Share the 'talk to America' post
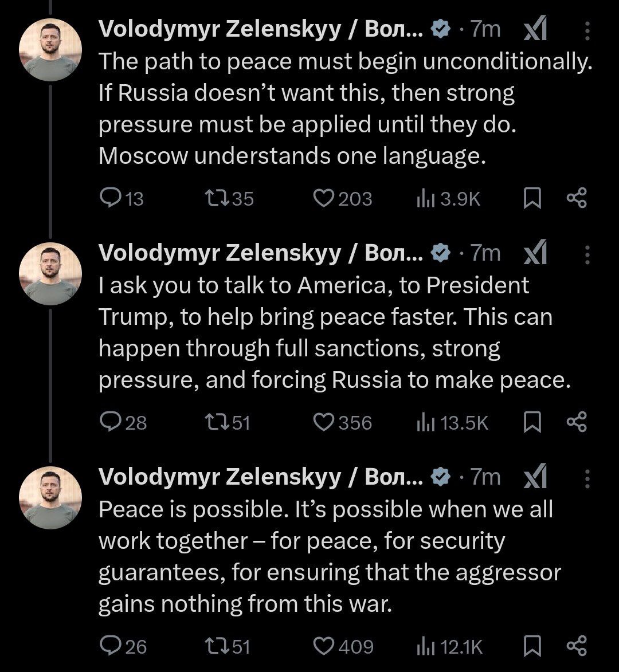 click(x=576, y=422)
